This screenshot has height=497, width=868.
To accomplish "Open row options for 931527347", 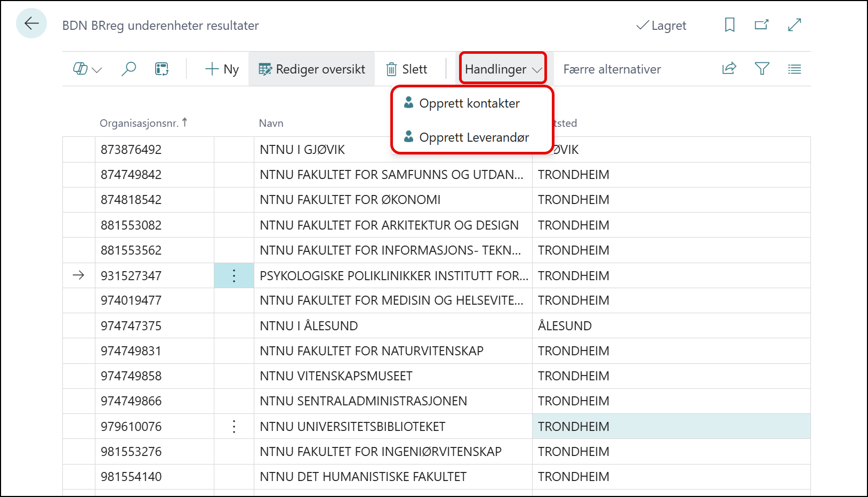I will click(234, 275).
